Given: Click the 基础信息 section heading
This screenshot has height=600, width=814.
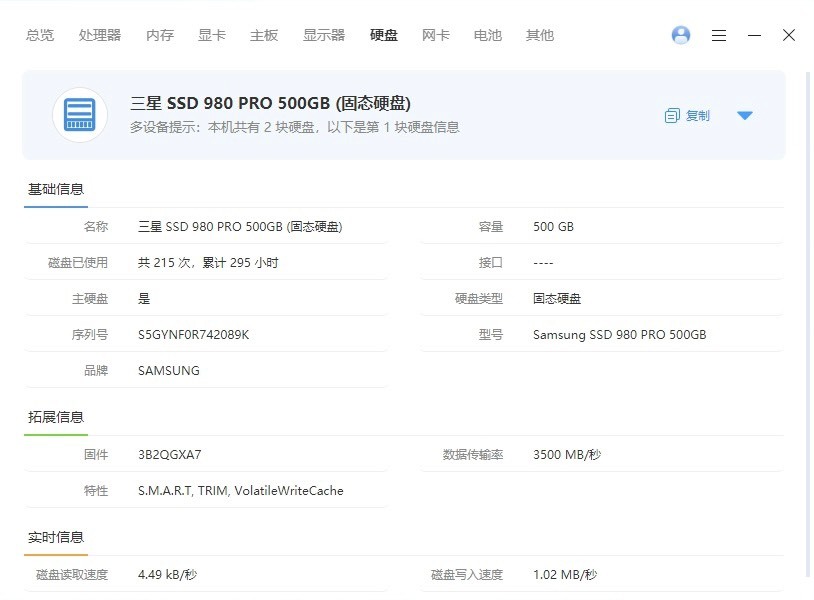Looking at the screenshot, I should 56,189.
